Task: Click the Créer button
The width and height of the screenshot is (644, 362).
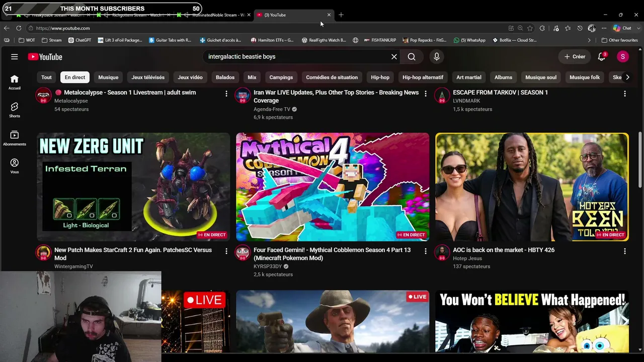Action: pyautogui.click(x=575, y=57)
